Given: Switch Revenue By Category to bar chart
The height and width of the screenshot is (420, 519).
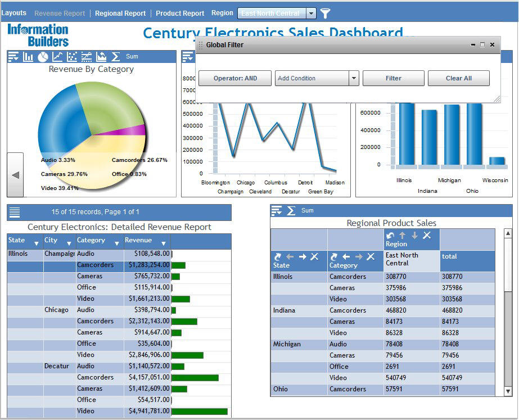Looking at the screenshot, I should pos(28,57).
